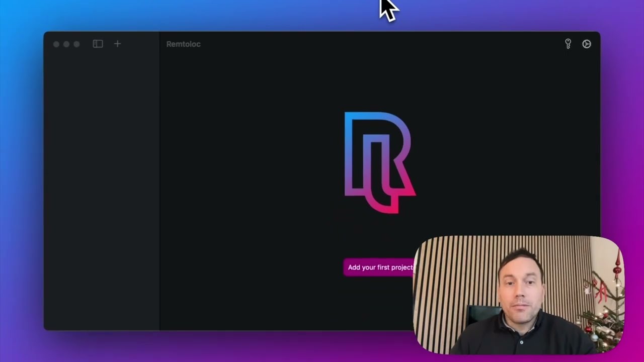644x362 pixels.
Task: Click the "Remtoloc" window title text
Action: pos(183,44)
